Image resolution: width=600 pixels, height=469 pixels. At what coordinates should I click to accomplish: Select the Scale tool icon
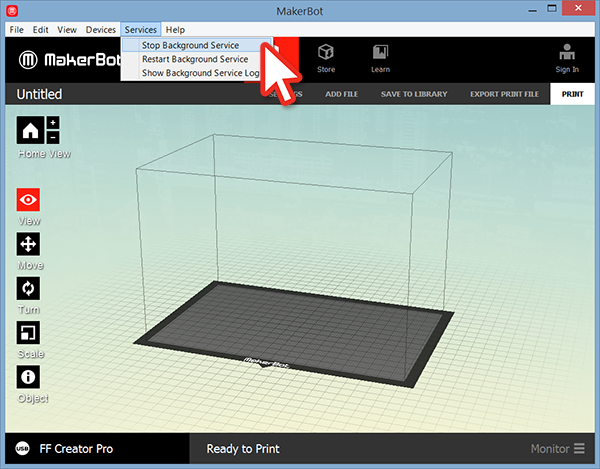point(28,332)
